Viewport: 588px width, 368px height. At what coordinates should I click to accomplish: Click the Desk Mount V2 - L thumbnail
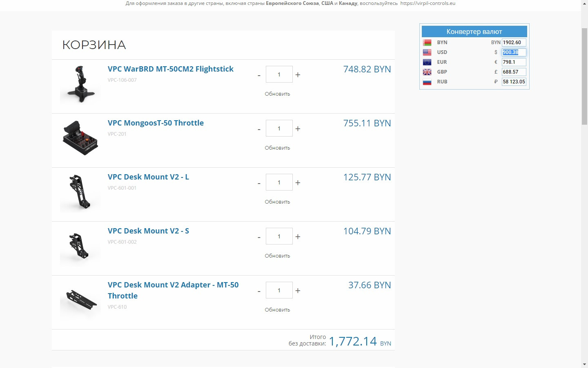[x=80, y=192]
